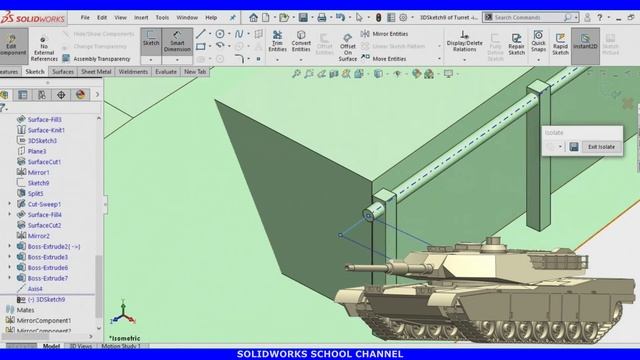The height and width of the screenshot is (360, 640).
Task: Click the Open file icon
Action: pyautogui.click(x=284, y=18)
